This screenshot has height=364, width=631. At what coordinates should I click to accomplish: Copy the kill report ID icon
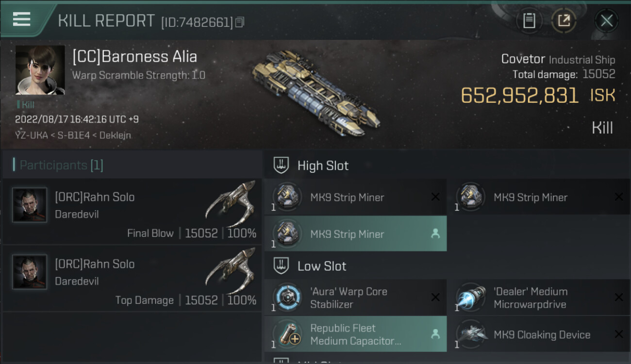coord(239,22)
